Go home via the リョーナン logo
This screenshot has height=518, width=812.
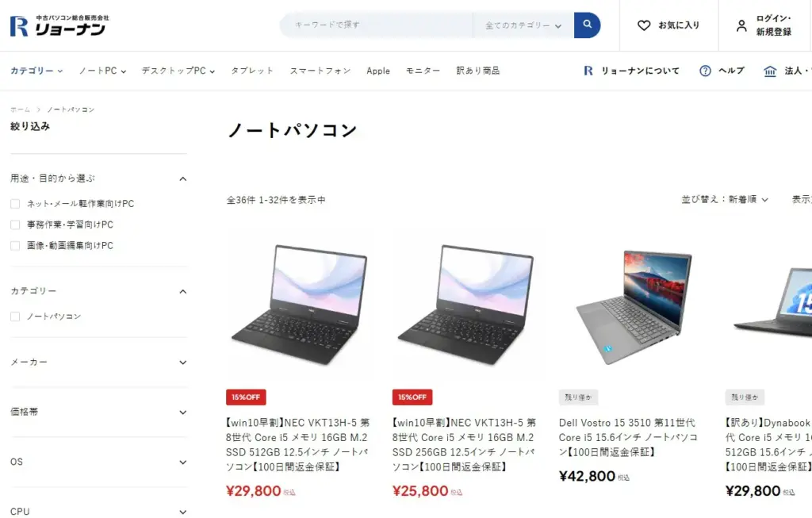[59, 25]
